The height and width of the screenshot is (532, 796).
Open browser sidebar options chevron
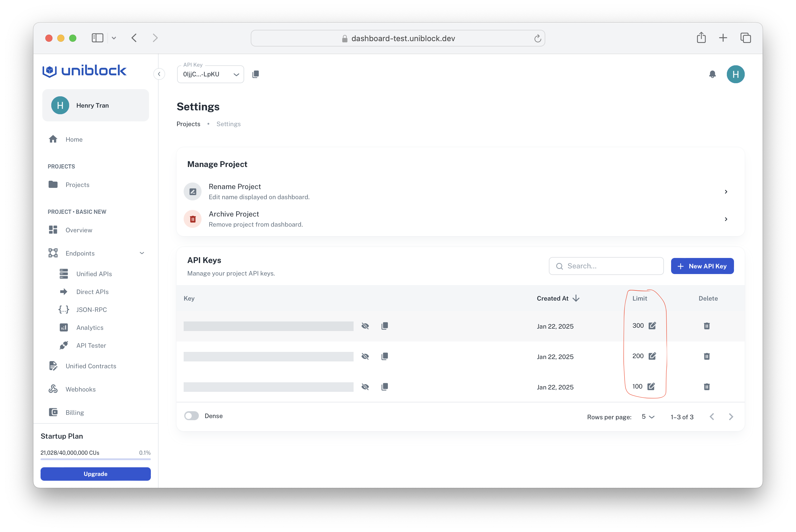(114, 38)
